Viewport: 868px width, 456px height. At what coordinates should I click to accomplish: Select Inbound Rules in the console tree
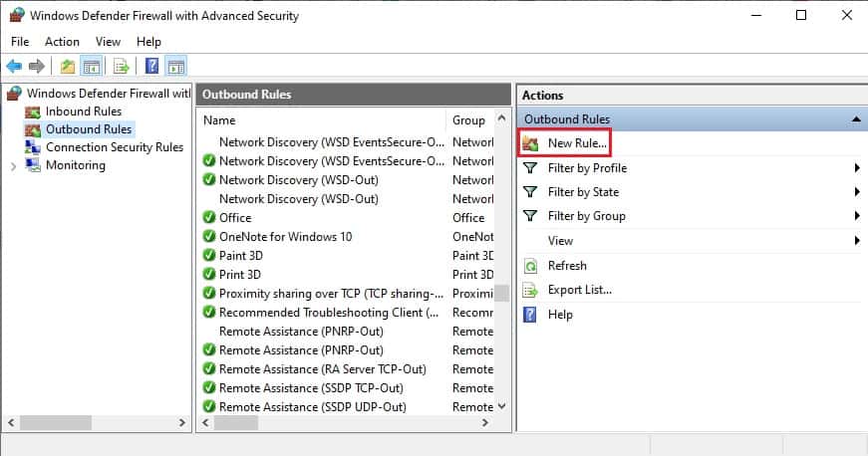83,112
